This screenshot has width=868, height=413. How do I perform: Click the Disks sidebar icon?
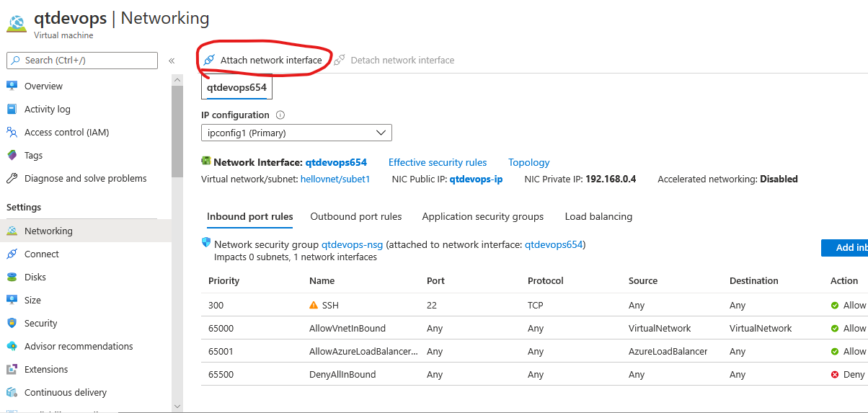[12, 277]
